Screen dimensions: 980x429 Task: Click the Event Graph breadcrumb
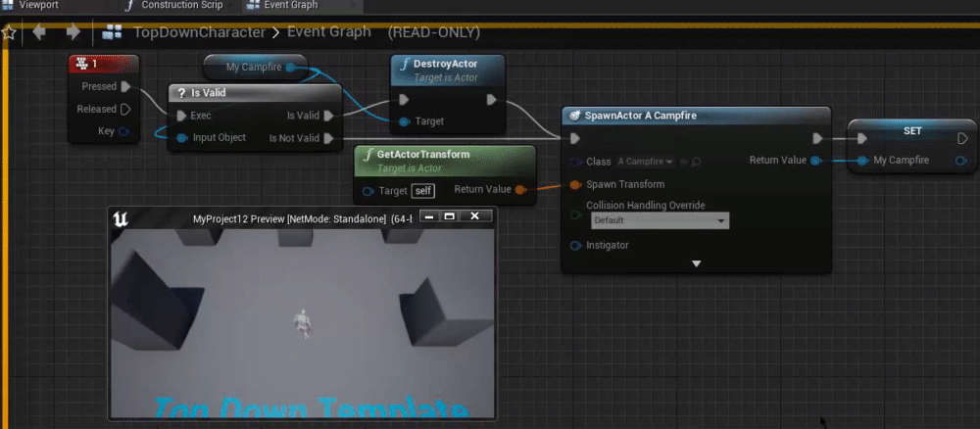(x=328, y=32)
